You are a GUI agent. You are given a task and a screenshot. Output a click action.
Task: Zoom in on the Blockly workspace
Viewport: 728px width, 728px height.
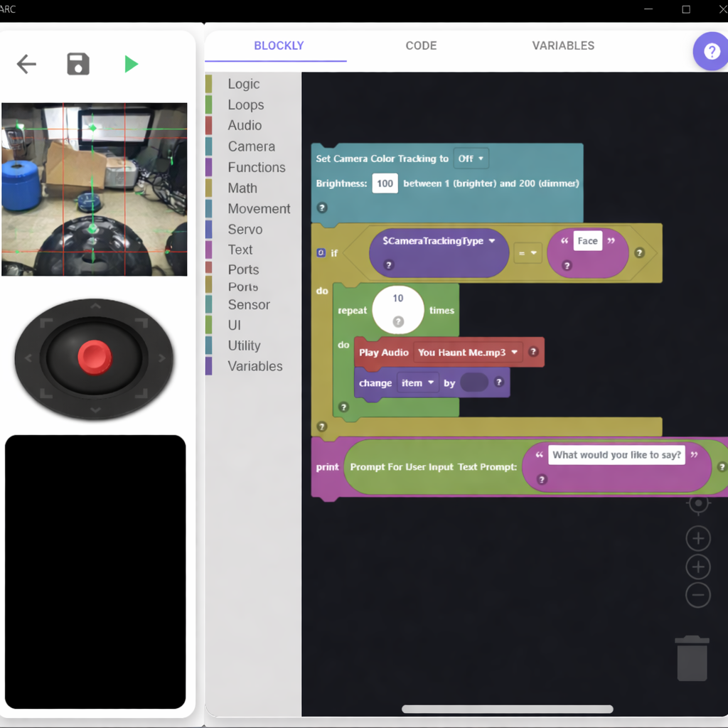[698, 538]
